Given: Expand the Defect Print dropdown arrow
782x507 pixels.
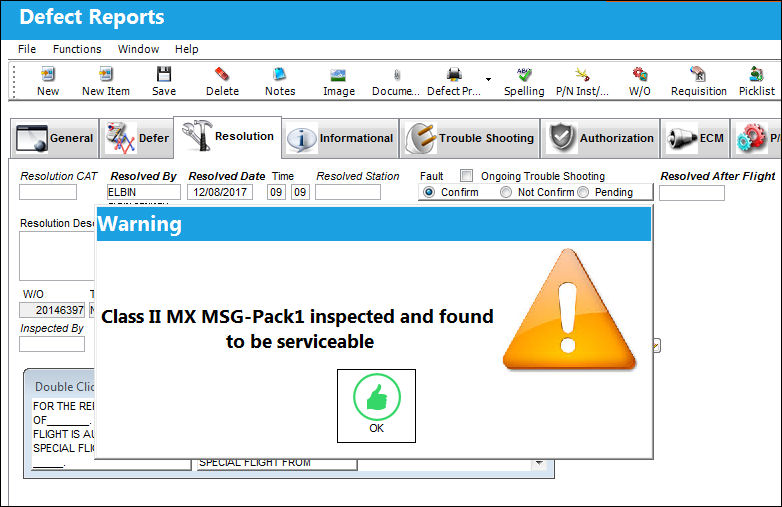Looking at the screenshot, I should [488, 79].
